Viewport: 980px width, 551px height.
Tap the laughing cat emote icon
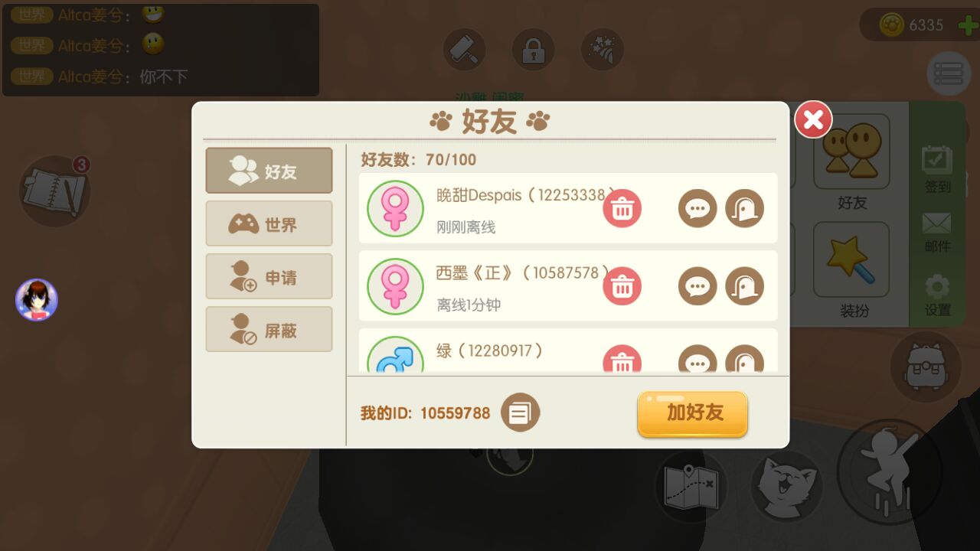pos(787,487)
